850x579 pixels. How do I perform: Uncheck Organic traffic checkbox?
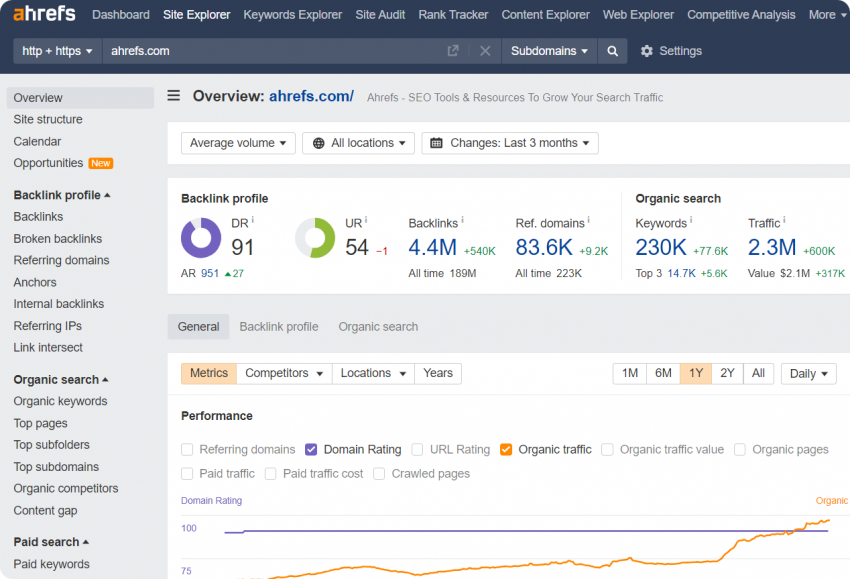(506, 449)
